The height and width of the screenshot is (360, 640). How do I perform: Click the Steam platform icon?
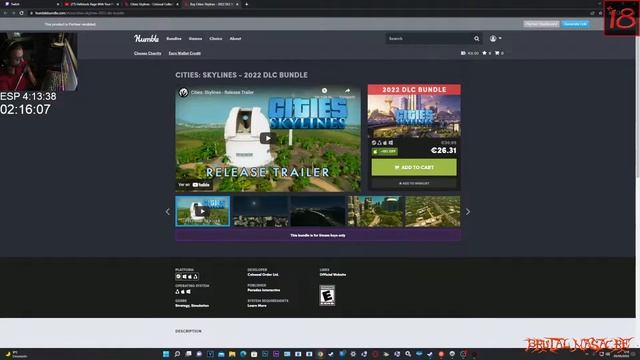pyautogui.click(x=178, y=276)
